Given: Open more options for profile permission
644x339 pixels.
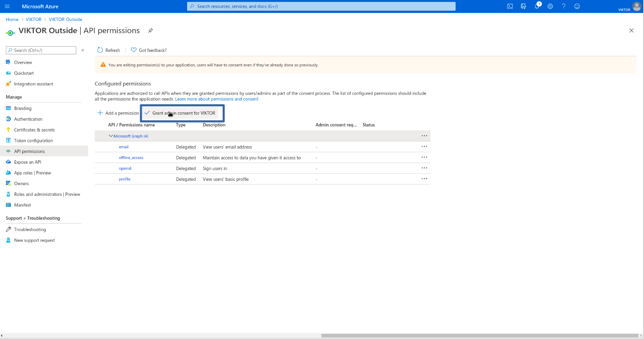Looking at the screenshot, I should 424,179.
